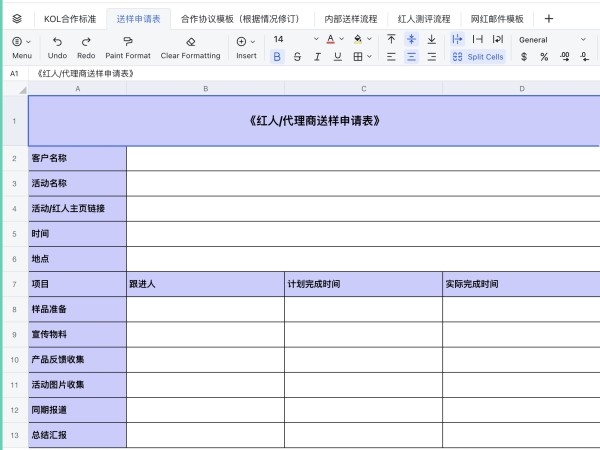The image size is (600, 450).
Task: Align text to the right
Action: coord(432,57)
